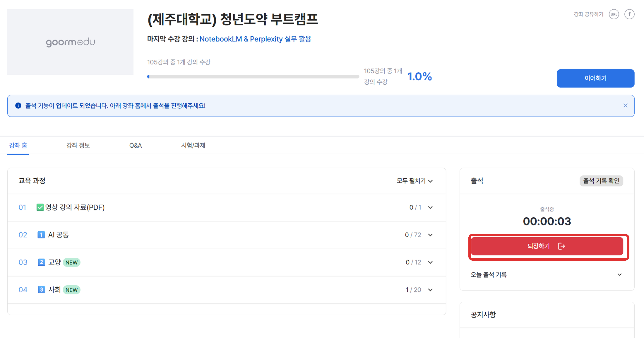Select the 시험/과제 tab
Viewport: 644px width, 338px height.
(x=193, y=145)
